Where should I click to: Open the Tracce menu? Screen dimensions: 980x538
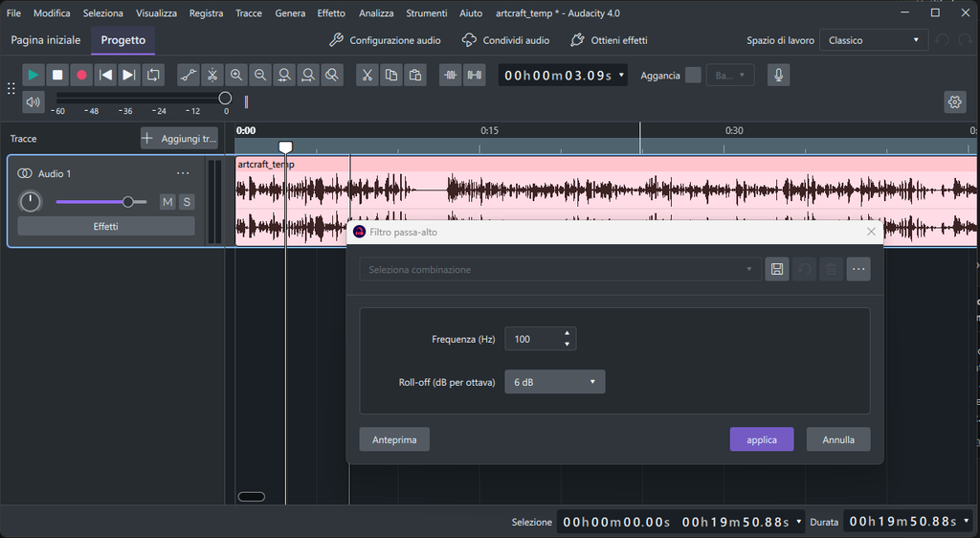point(249,13)
